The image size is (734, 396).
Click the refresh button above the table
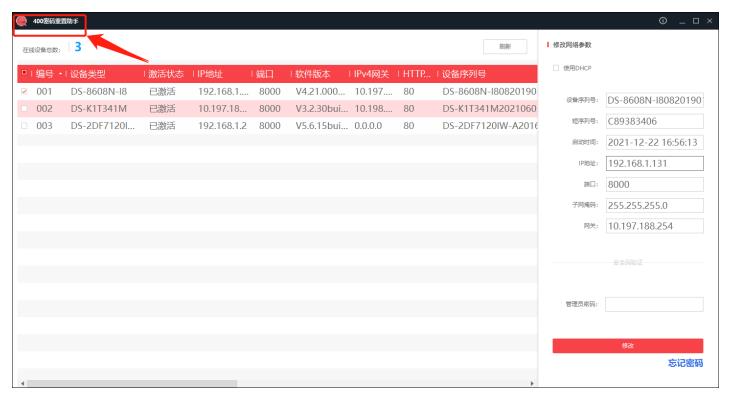pos(505,46)
